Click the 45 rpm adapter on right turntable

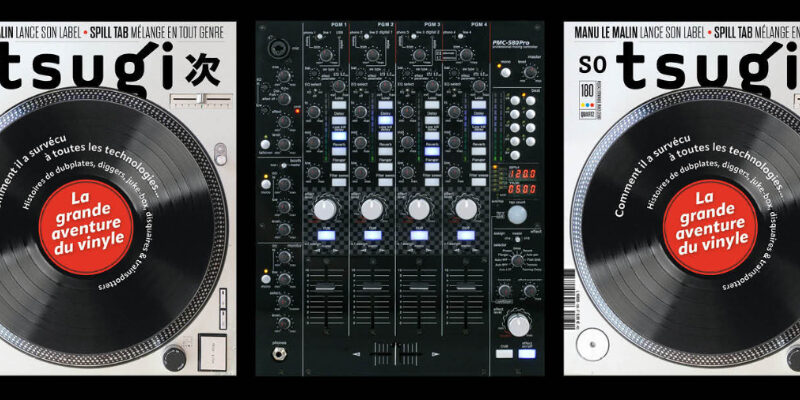pos(592,345)
